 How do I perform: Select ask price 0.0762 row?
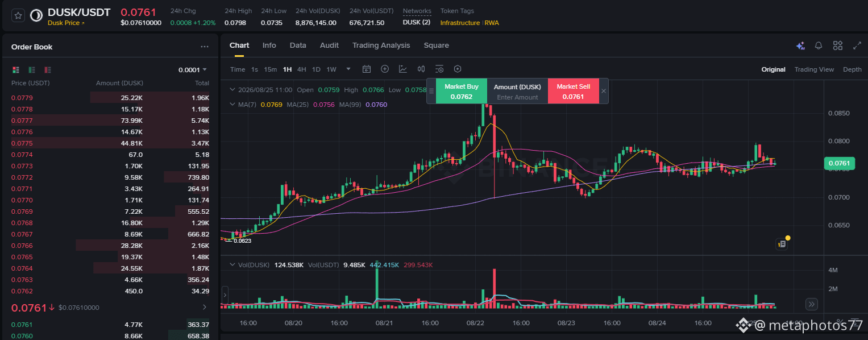[110, 291]
